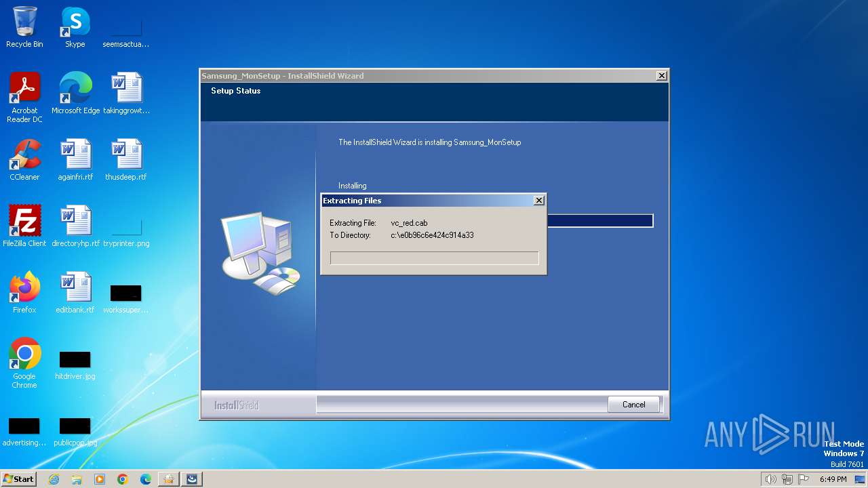The height and width of the screenshot is (488, 868).
Task: Open Chrome from the taskbar
Action: [123, 479]
